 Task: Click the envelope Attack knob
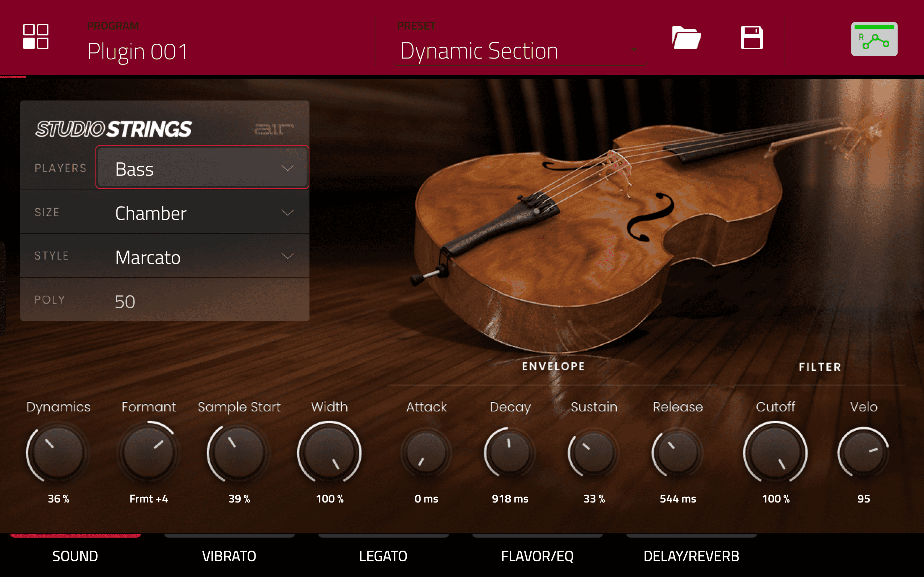[426, 453]
